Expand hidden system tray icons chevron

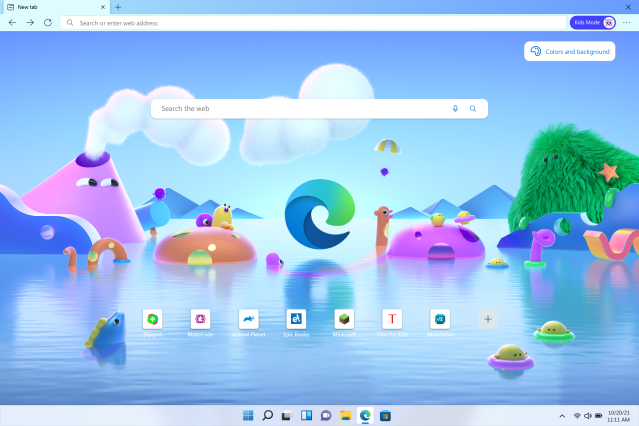(563, 415)
